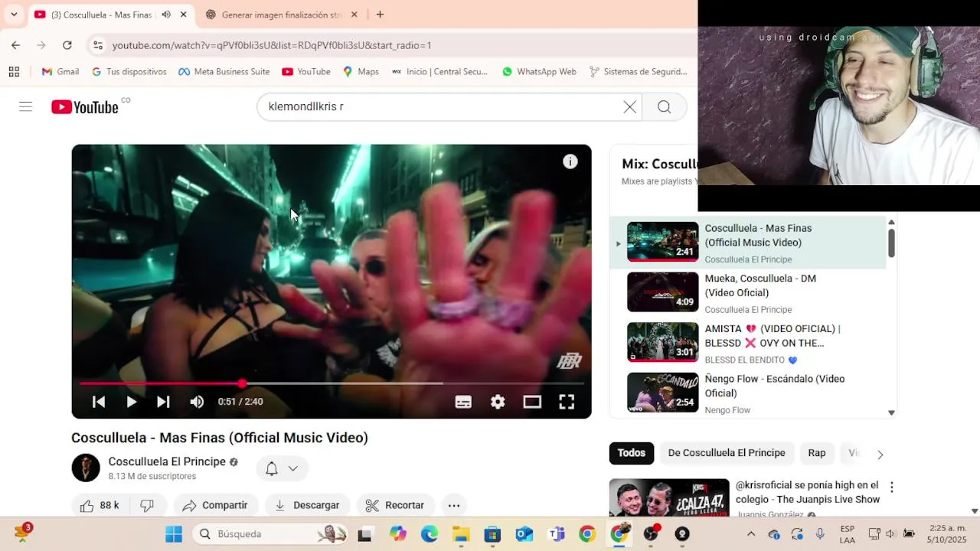This screenshot has width=980, height=551.
Task: Open the Gmail bookmark
Action: click(x=60, y=71)
